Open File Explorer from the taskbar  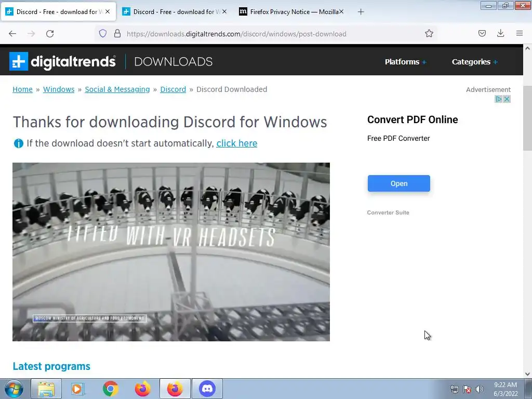(x=46, y=389)
